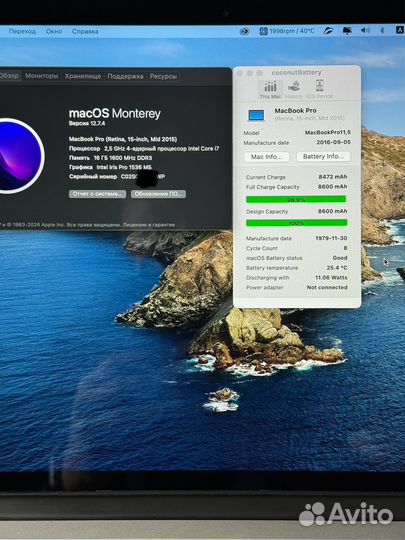The width and height of the screenshot is (405, 540).
Task: Click the Battery temperature 25.4 °C value
Action: click(337, 268)
